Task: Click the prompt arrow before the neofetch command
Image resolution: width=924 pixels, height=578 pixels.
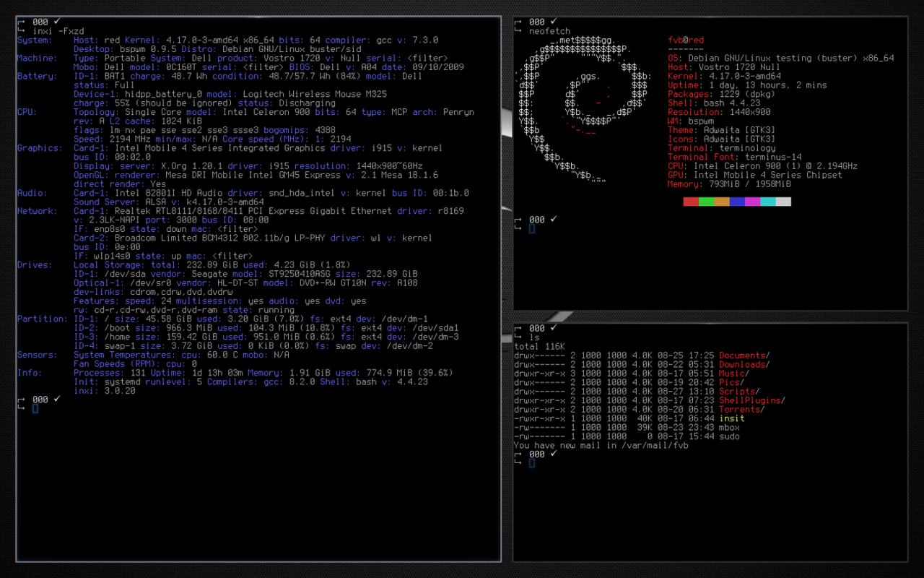Action: tap(517, 30)
